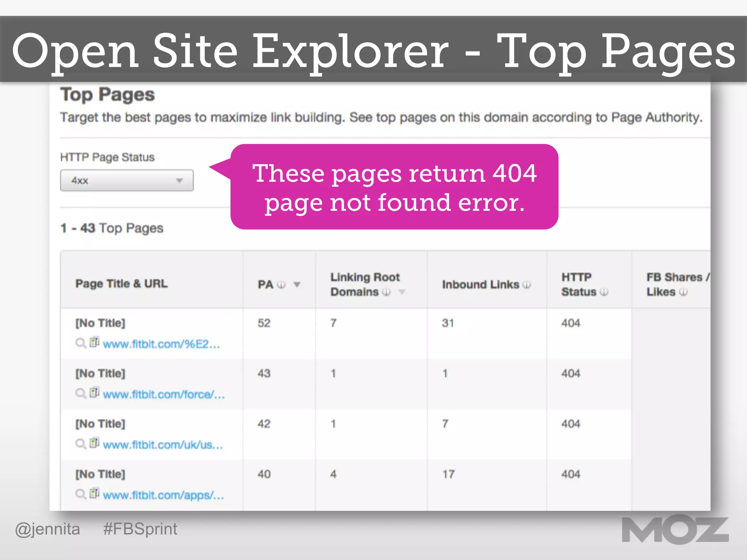
Task: Click the Inbound Links column header
Action: coord(480,284)
